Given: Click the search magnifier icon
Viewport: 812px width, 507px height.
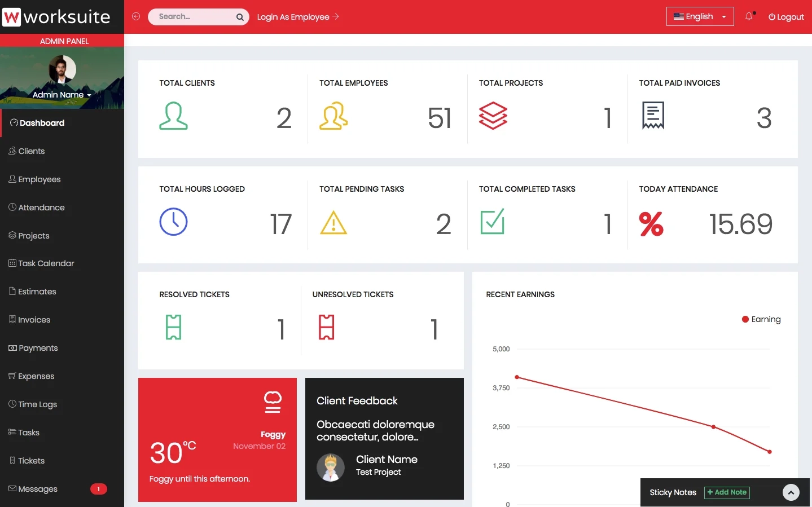Looking at the screenshot, I should click(240, 16).
